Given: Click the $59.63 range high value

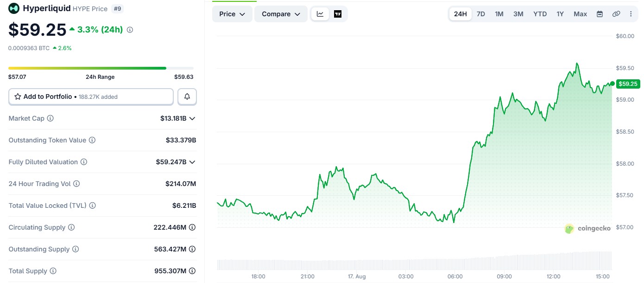Looking at the screenshot, I should click(x=184, y=77).
